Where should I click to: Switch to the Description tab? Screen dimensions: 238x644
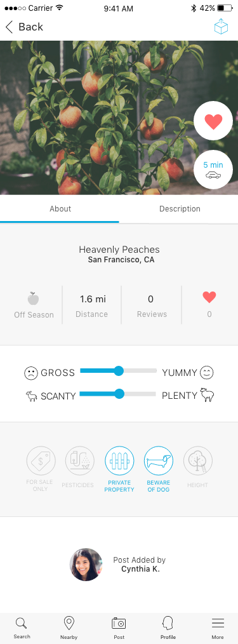click(180, 209)
